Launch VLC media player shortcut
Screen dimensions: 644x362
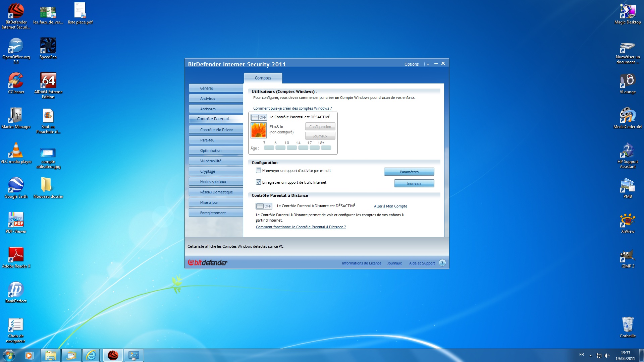tap(16, 153)
